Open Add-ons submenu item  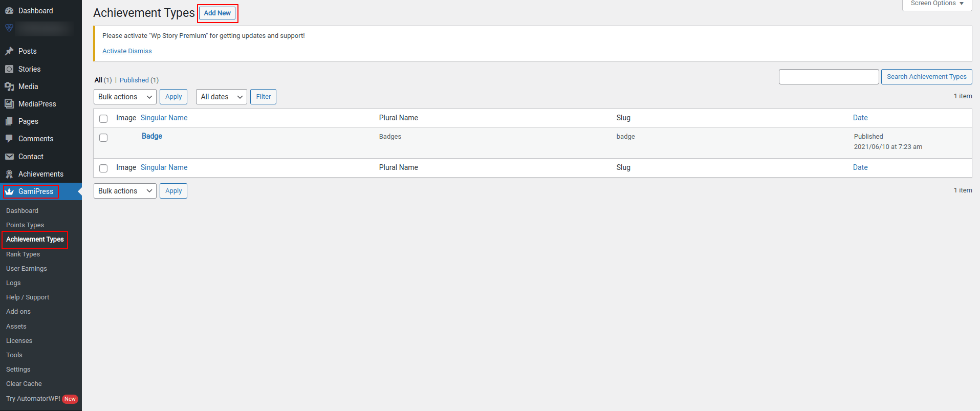(x=18, y=312)
